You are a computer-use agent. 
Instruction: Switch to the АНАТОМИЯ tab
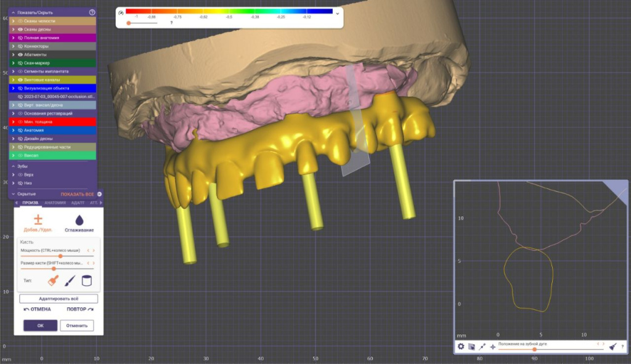coord(55,203)
